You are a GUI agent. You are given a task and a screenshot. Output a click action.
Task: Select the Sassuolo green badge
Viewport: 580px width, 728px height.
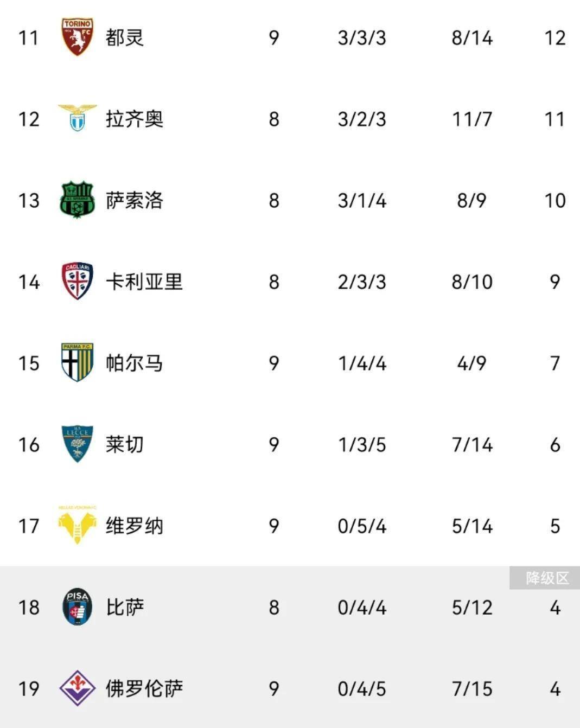click(x=77, y=200)
